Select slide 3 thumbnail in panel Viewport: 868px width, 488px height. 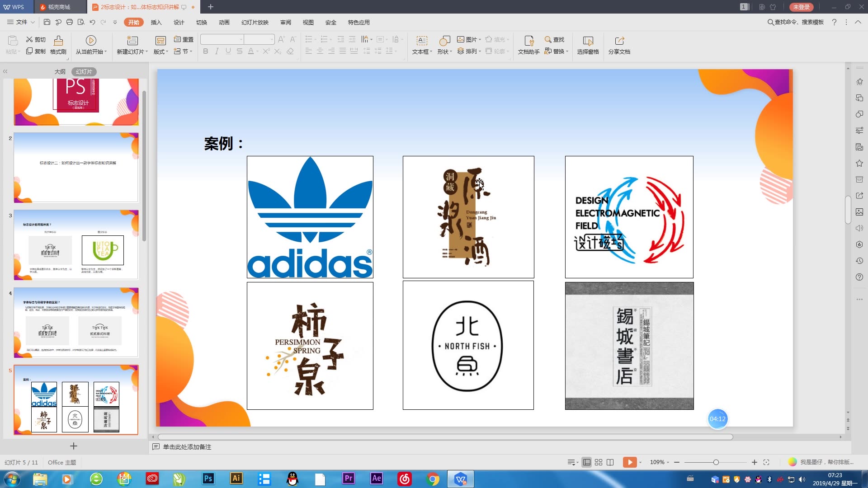(76, 244)
